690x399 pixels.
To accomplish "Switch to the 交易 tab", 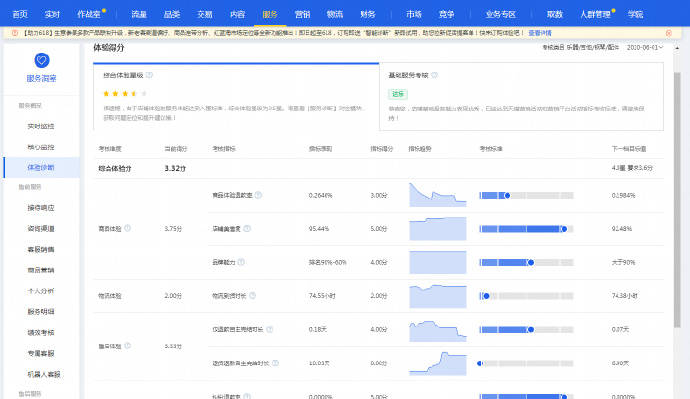I will (205, 14).
